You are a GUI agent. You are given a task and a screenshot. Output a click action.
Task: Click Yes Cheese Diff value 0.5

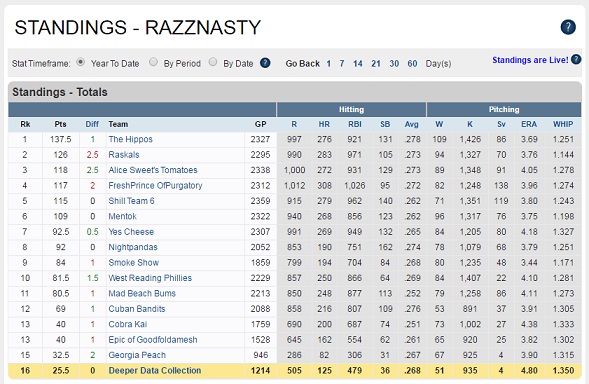(92, 232)
